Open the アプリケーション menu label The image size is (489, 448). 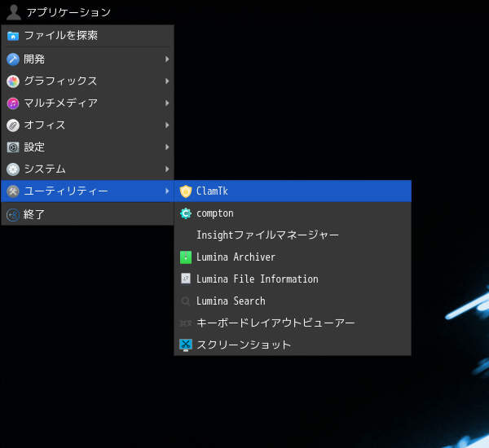[68, 12]
